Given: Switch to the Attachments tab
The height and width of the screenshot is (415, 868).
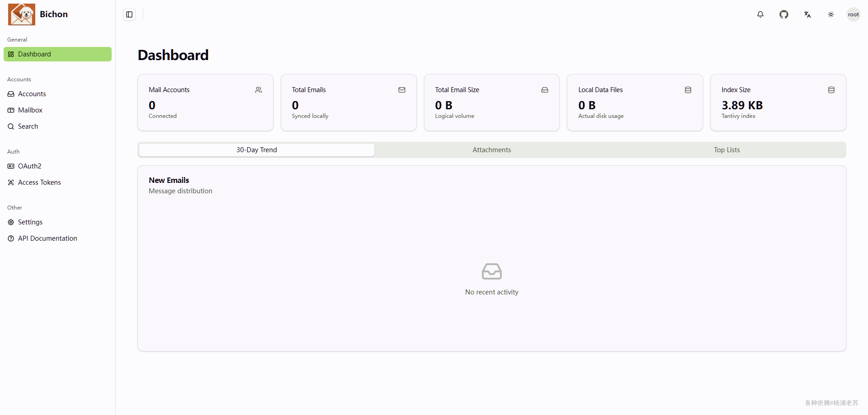Looking at the screenshot, I should 492,150.
